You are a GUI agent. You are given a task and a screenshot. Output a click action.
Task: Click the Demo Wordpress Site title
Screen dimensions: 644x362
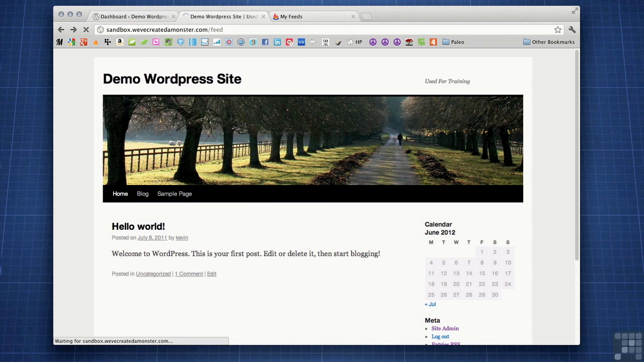coord(172,79)
